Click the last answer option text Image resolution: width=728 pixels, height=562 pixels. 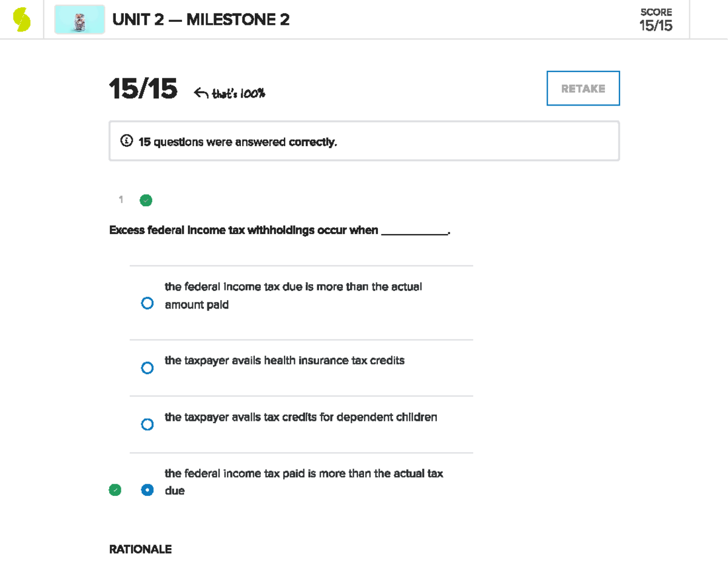(x=303, y=482)
